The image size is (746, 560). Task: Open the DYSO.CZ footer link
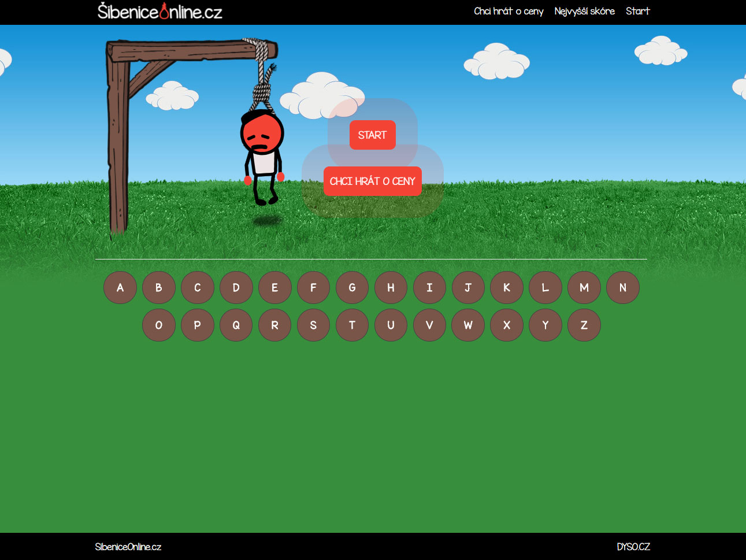633,547
